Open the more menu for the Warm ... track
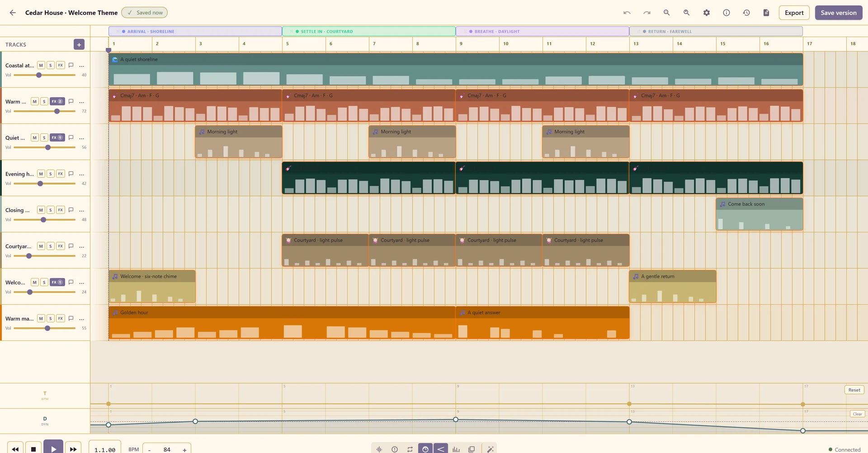 81,102
